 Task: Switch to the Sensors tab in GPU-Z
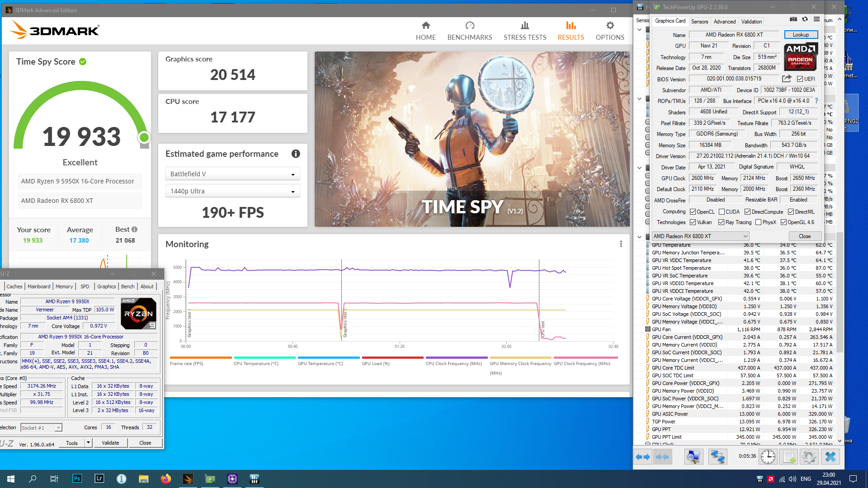coord(699,21)
